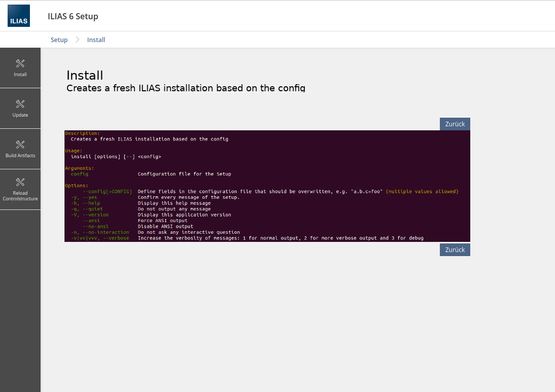Go to Setup via the breadcrumb link
555x392 pixels.
59,40
